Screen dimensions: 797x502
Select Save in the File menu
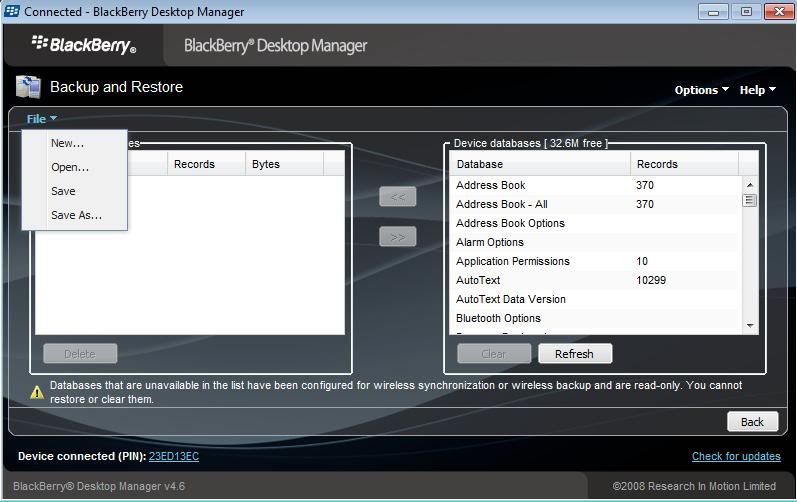[x=74, y=191]
